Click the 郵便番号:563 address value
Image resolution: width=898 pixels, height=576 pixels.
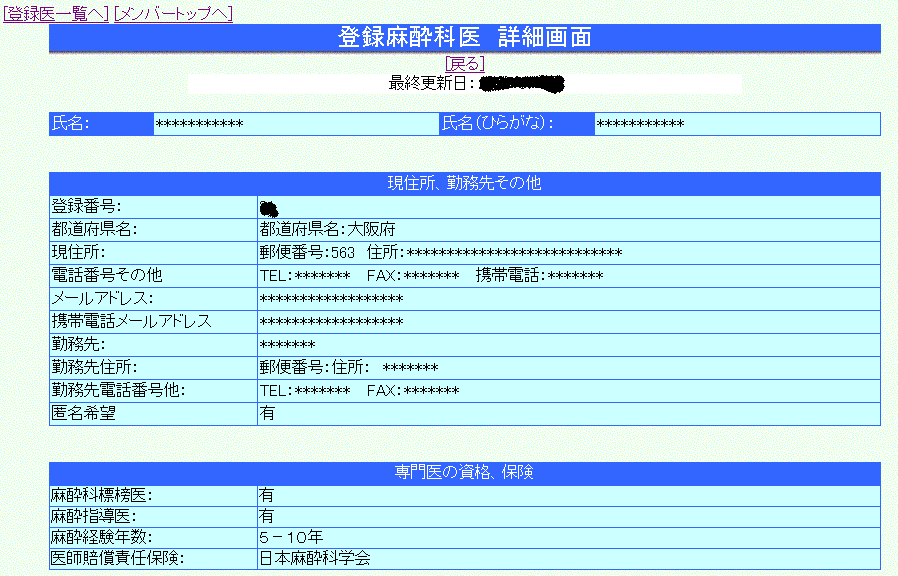[x=440, y=252]
